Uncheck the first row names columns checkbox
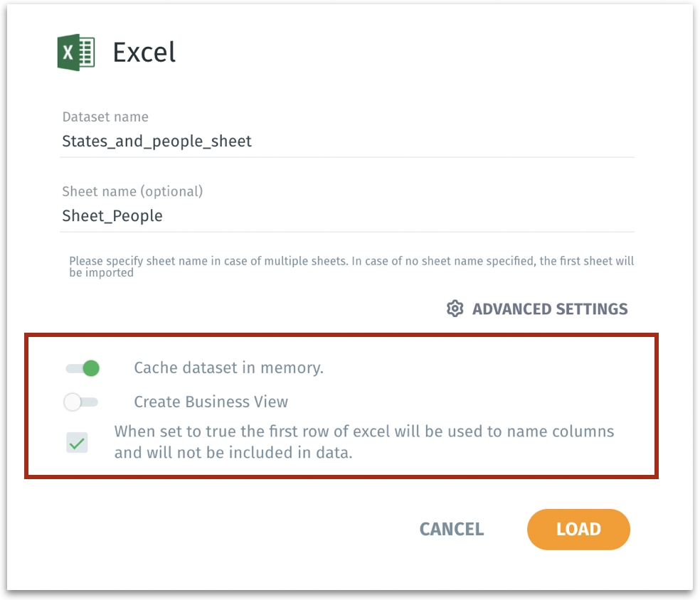This screenshot has height=600, width=700. [77, 444]
